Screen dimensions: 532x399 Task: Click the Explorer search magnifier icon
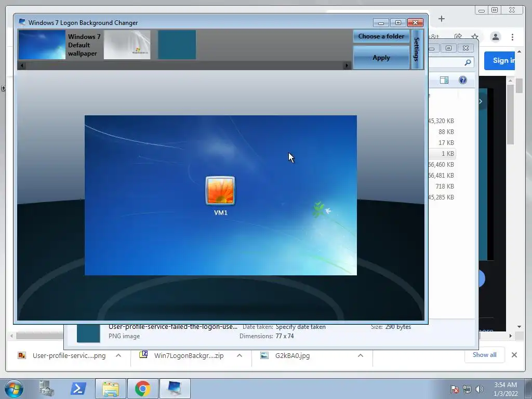click(468, 62)
